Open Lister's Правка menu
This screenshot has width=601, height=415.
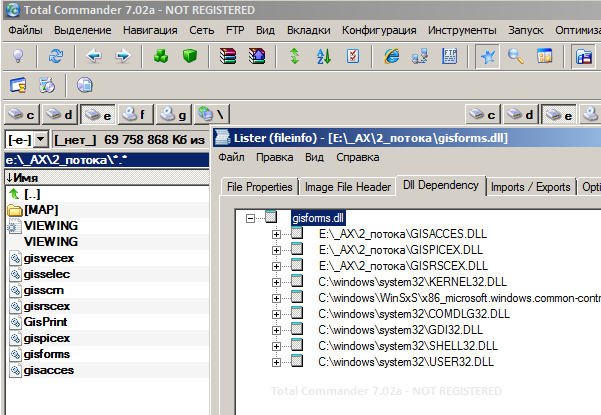(274, 157)
